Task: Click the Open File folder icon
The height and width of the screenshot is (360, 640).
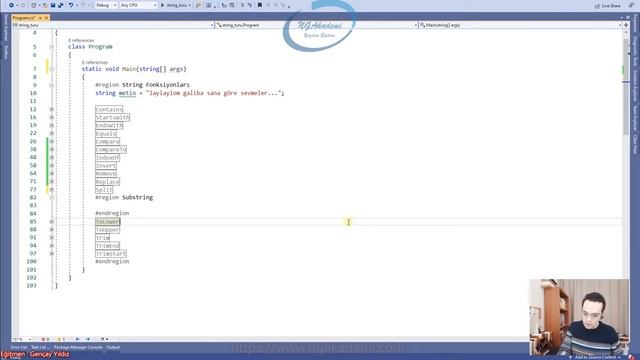Action: pos(45,5)
